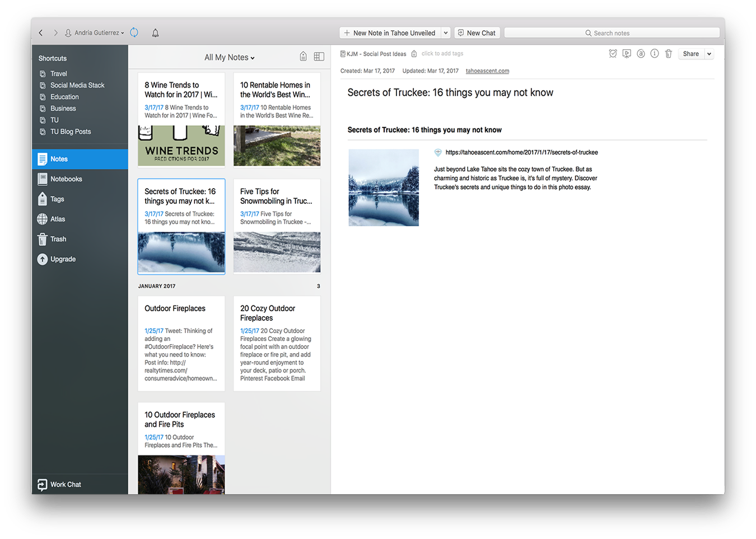The width and height of the screenshot is (756, 539).
Task: Start a New Chat
Action: point(477,33)
